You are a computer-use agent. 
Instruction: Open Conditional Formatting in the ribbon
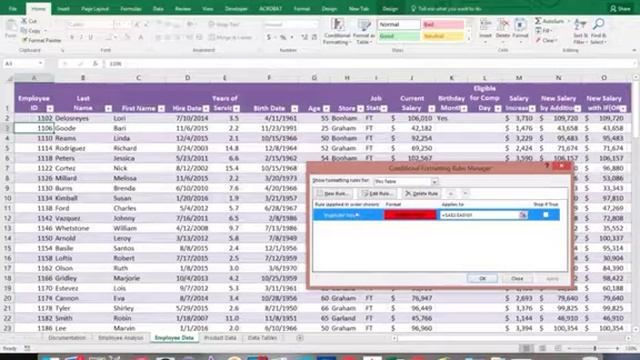coord(338,31)
